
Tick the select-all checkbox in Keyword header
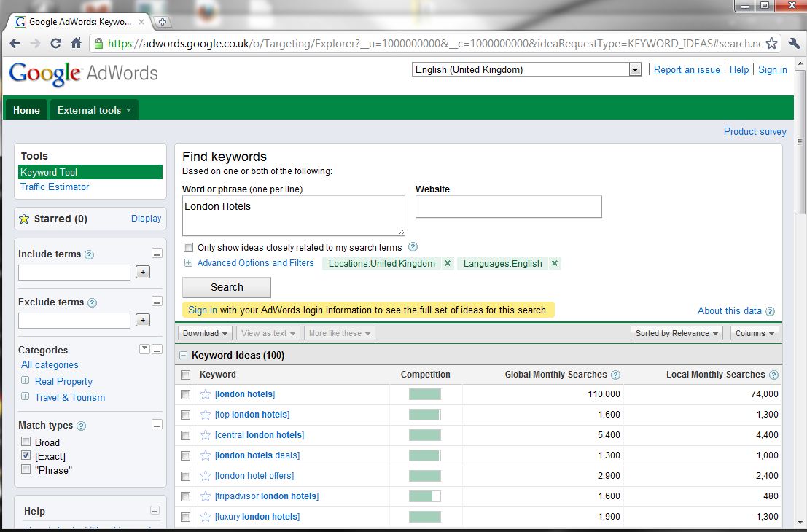tap(186, 375)
